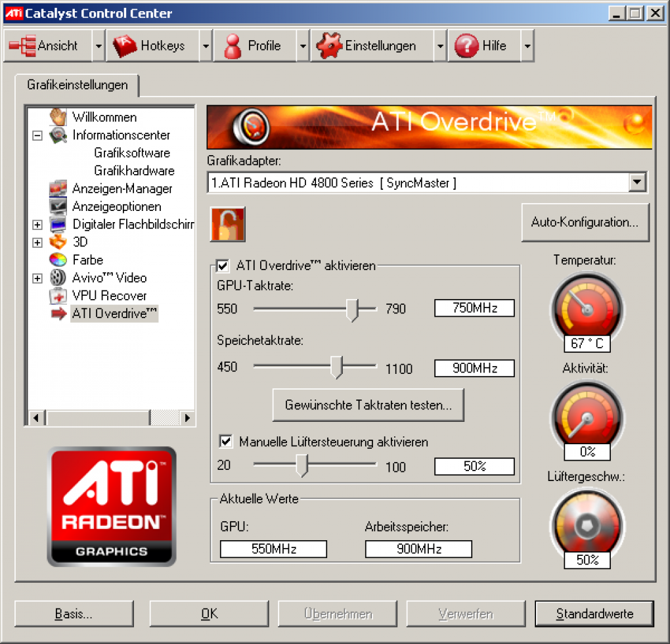Click the orange unlock padlock icon
Viewport: 670px width, 644px height.
pos(228,224)
